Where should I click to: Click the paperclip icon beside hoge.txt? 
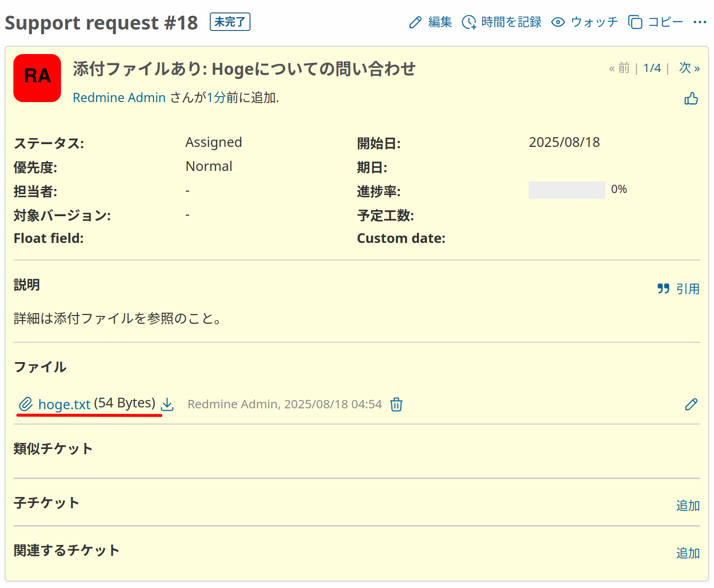point(26,405)
